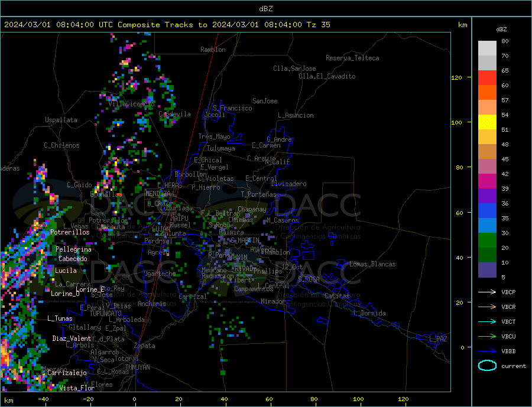
Task: Click the 'km' unit label at top right
Action: click(x=462, y=25)
